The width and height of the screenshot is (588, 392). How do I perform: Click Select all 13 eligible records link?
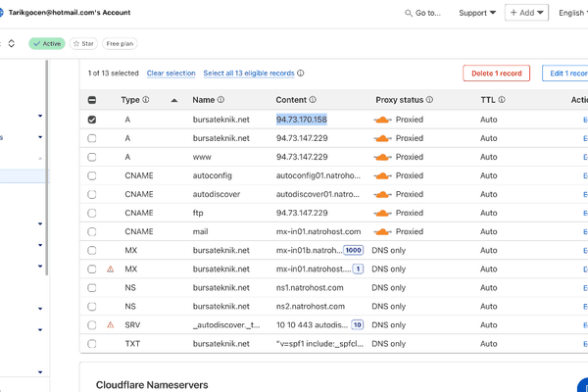(x=249, y=73)
